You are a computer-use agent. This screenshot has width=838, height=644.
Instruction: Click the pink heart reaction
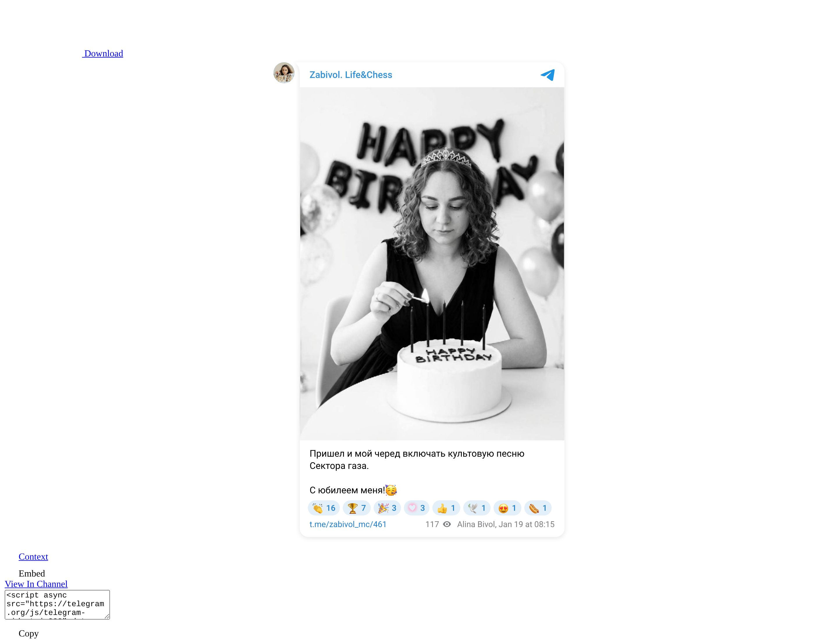[x=416, y=508]
